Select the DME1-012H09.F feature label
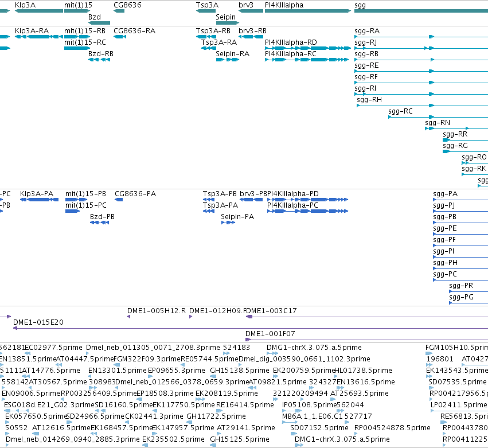The width and height of the screenshot is (488, 448). coord(217,311)
